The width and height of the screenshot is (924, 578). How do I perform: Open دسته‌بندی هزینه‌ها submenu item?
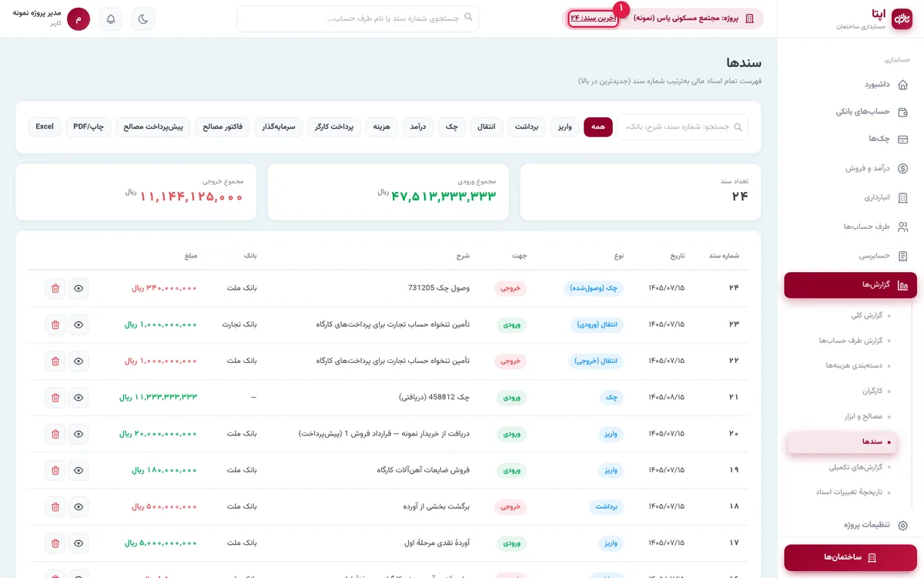point(854,365)
